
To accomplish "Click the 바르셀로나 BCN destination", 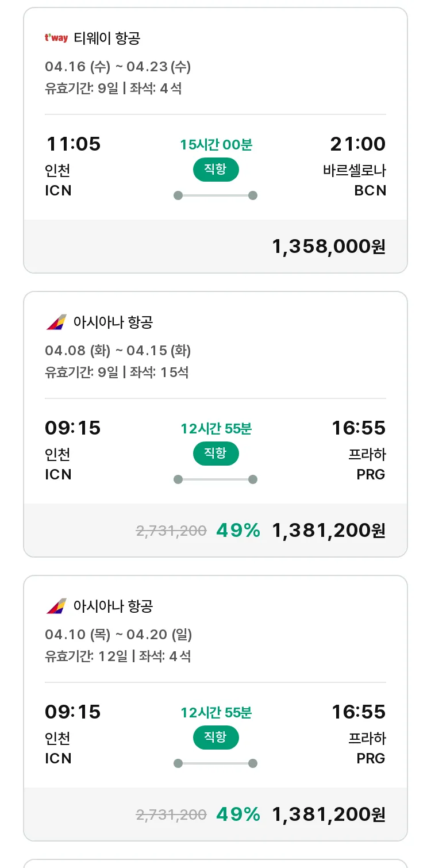I will (355, 180).
